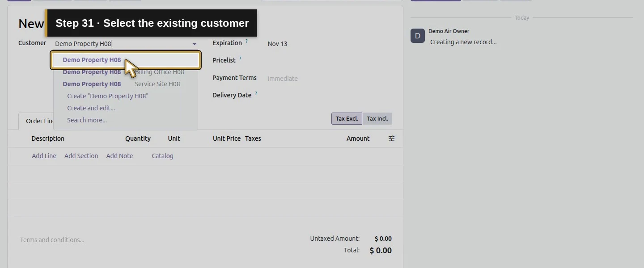
Task: Click the Payment Terms label
Action: coord(234,78)
